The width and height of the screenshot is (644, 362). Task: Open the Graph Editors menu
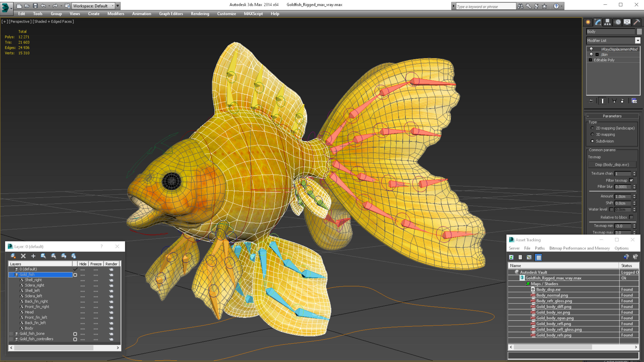tap(171, 14)
